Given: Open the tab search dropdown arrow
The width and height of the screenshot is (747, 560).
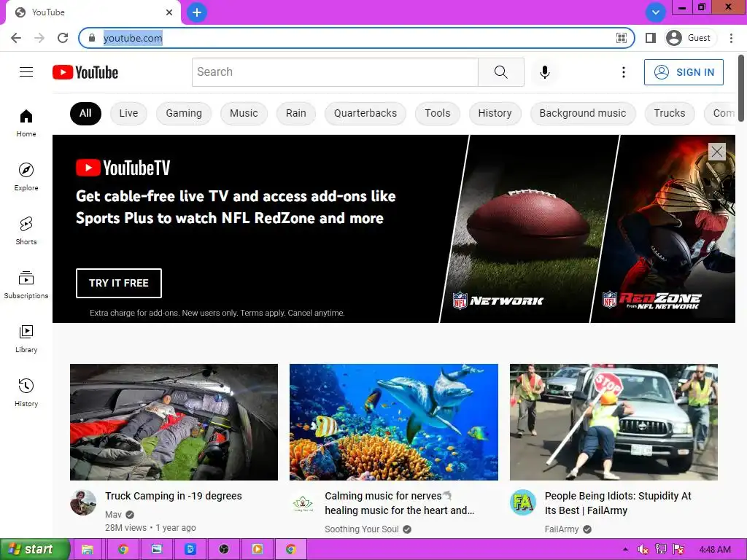Looking at the screenshot, I should click(656, 12).
